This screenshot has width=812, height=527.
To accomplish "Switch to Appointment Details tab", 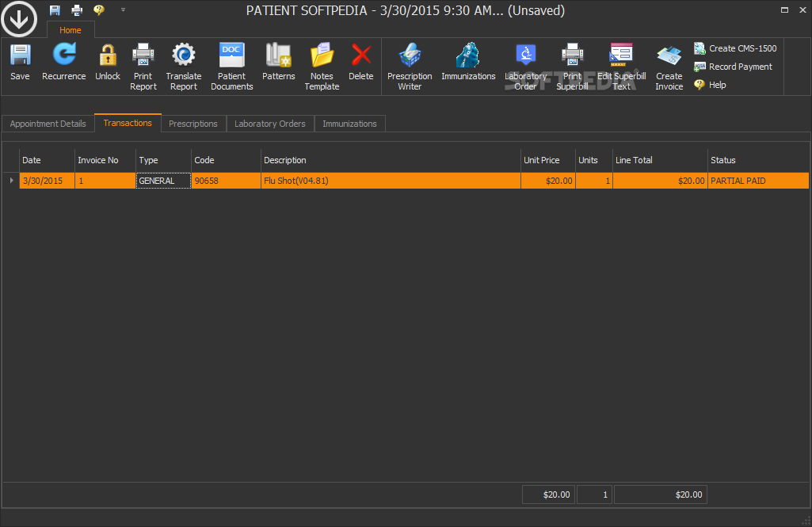I will coord(48,124).
